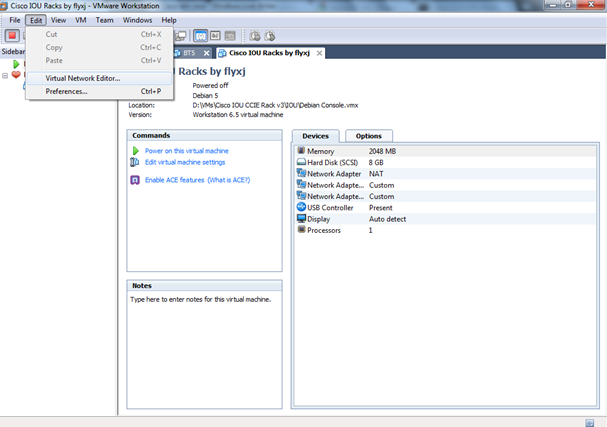Click the red power off toolbar button
The width and height of the screenshot is (607, 427).
tap(12, 36)
